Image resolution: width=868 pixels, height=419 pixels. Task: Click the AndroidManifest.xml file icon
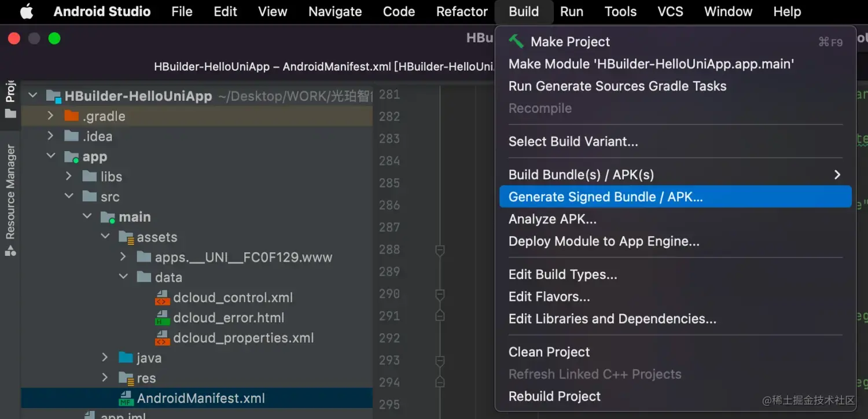(x=126, y=399)
